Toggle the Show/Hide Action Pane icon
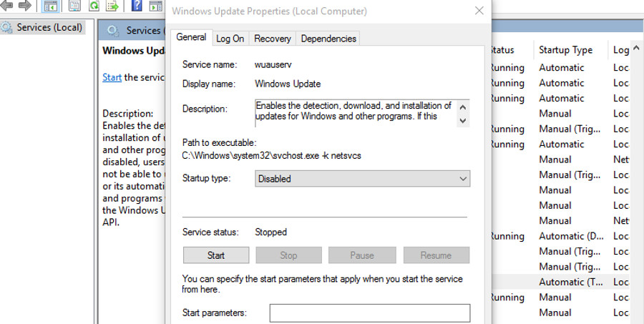Viewport: 644px width, 324px height. [x=156, y=6]
